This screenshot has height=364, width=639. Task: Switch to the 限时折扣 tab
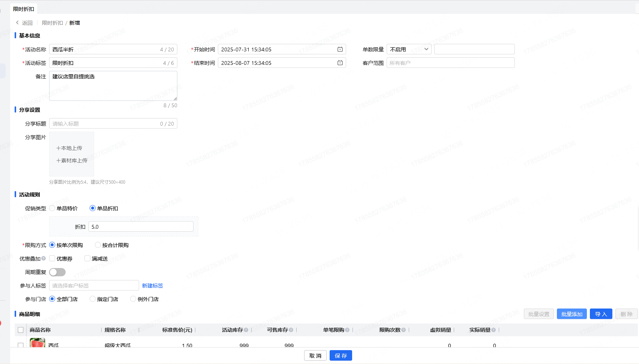[x=24, y=9]
